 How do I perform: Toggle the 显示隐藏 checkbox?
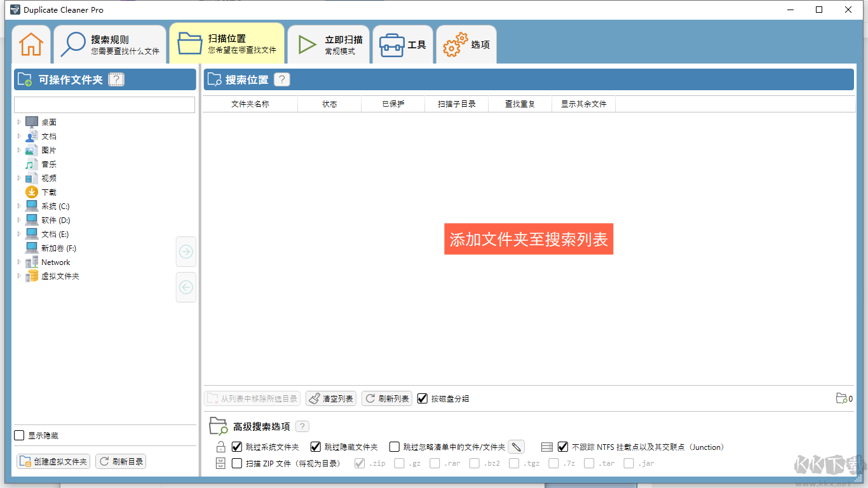(19, 435)
